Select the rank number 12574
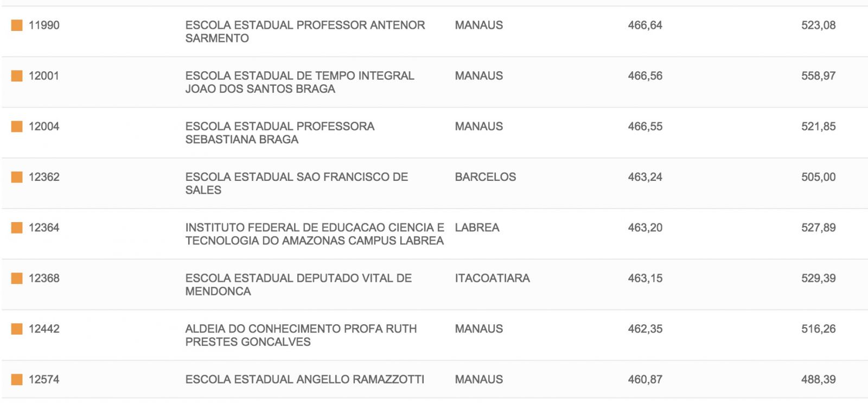Screen dimensions: 868x403 tap(44, 379)
